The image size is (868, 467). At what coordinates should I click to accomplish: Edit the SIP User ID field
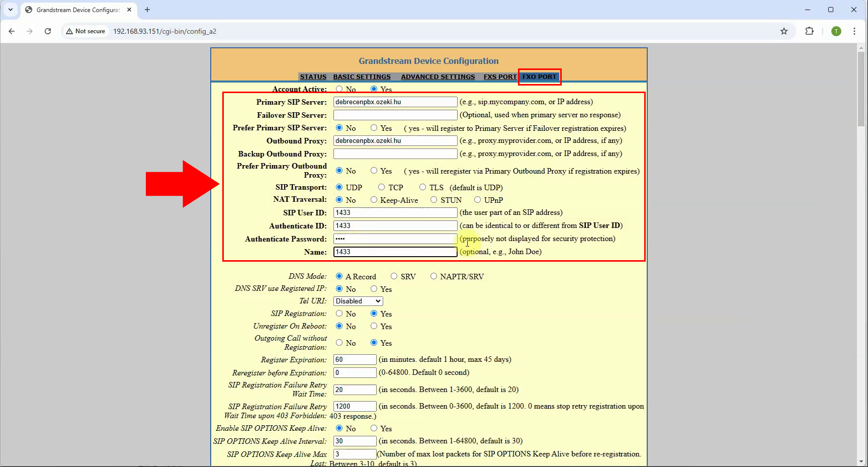(x=395, y=213)
